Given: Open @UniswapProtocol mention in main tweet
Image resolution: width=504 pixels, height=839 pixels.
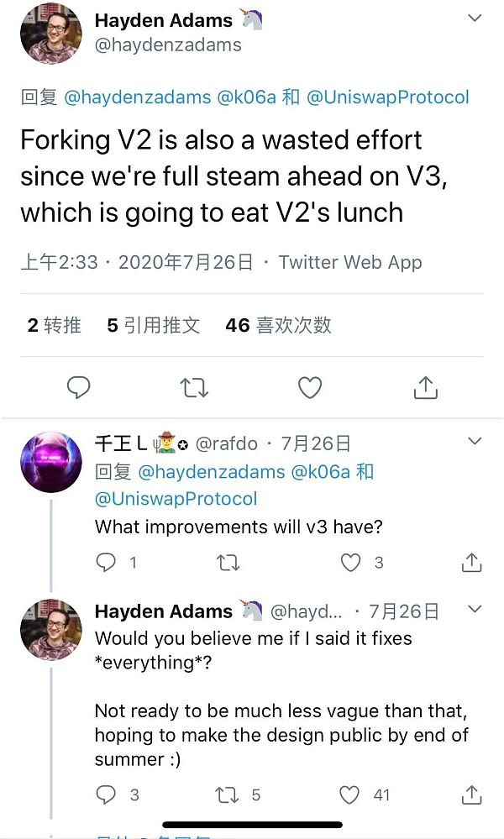Looking at the screenshot, I should pos(388,97).
